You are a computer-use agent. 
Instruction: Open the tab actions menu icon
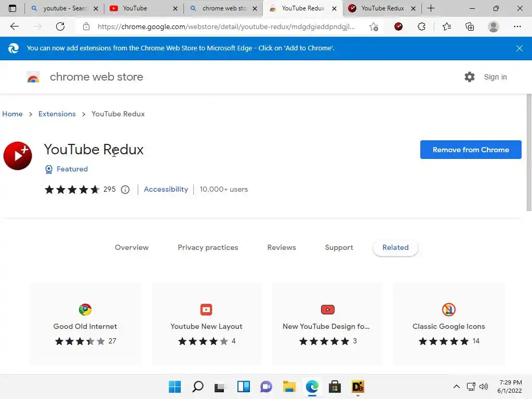point(12,8)
